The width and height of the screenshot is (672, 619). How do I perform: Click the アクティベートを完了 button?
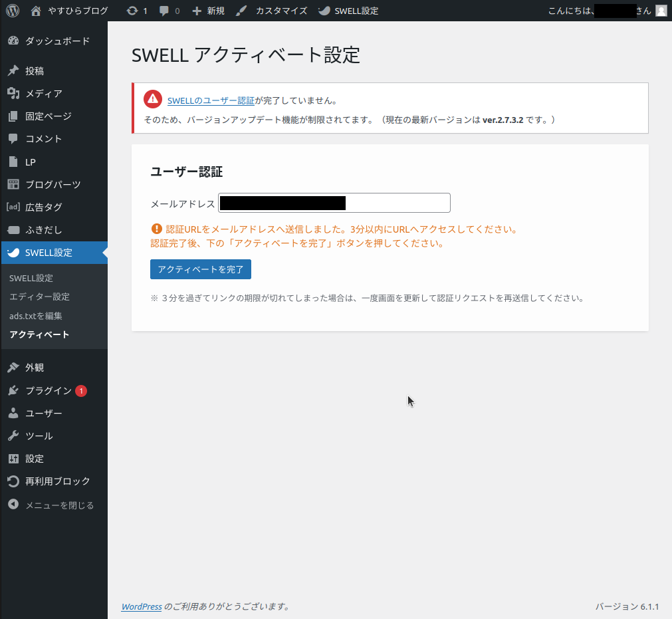pos(201,269)
